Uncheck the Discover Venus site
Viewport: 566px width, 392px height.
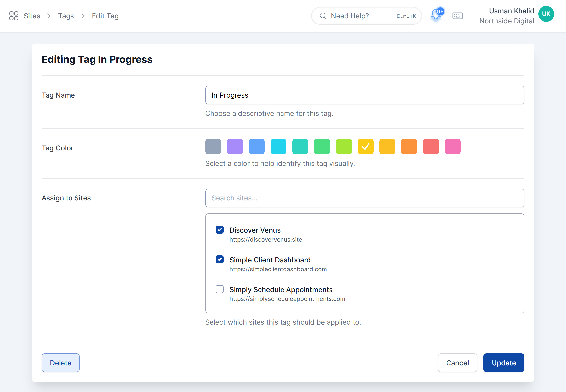point(220,230)
